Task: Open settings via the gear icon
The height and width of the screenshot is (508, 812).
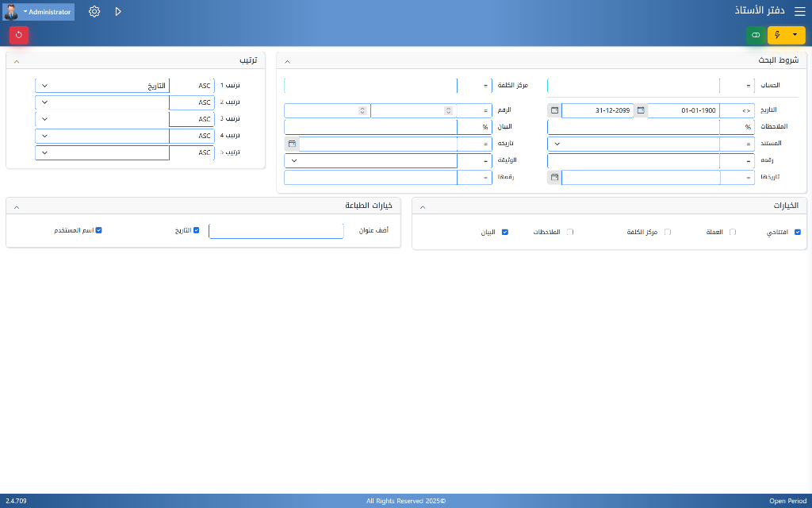Action: [x=94, y=12]
